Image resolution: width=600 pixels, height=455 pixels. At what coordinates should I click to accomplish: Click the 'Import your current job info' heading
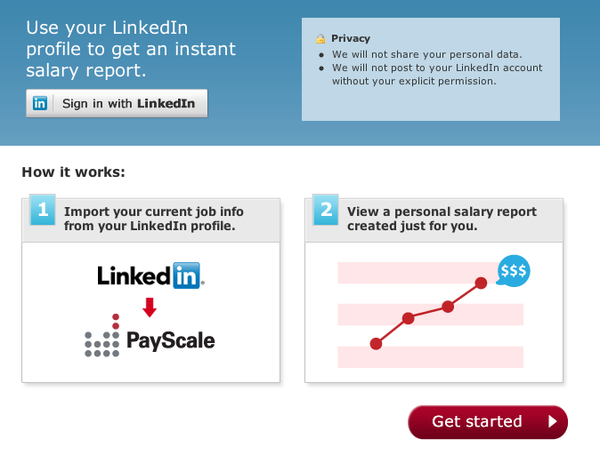point(153,219)
